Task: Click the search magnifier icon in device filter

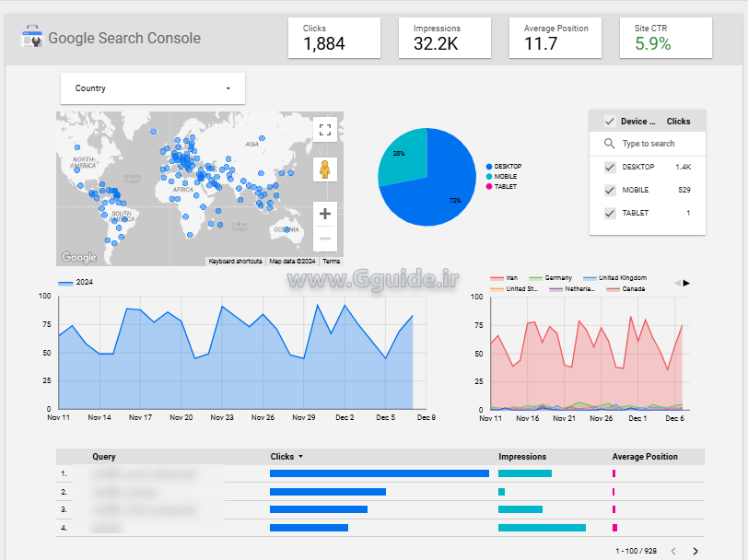Action: pyautogui.click(x=609, y=144)
